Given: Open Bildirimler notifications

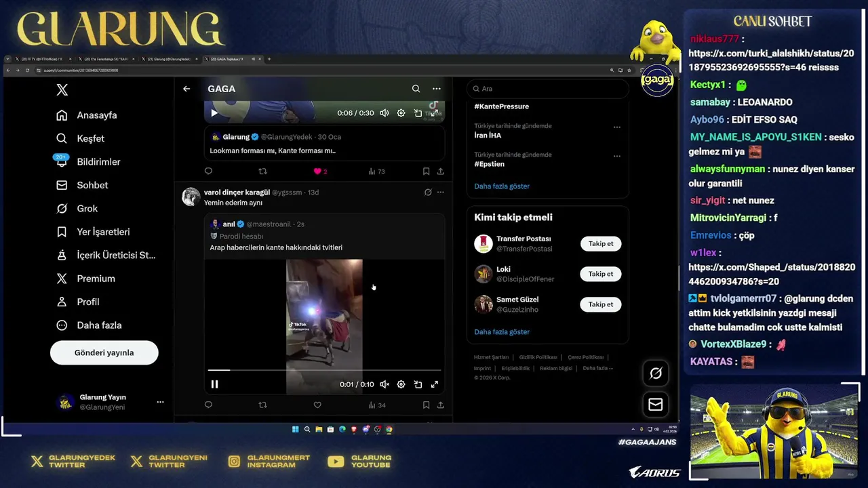Looking at the screenshot, I should click(88, 161).
